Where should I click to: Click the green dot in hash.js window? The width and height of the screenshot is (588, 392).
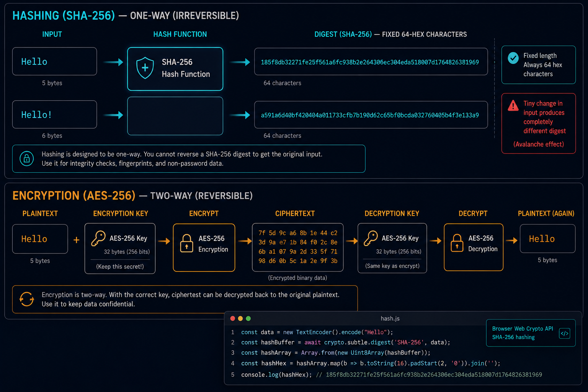[x=248, y=318]
